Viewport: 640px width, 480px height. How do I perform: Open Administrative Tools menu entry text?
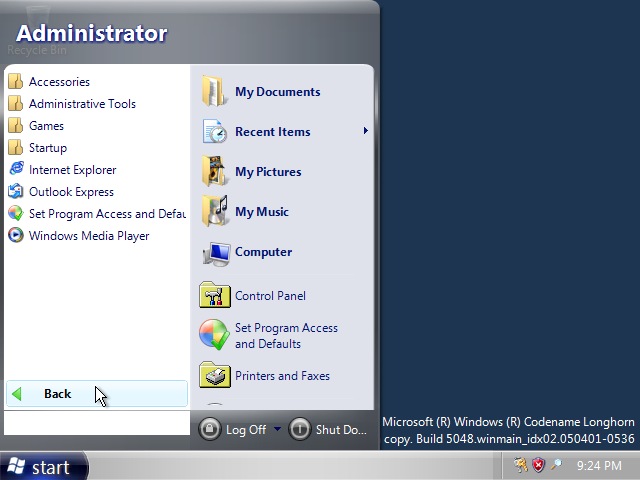click(x=82, y=104)
